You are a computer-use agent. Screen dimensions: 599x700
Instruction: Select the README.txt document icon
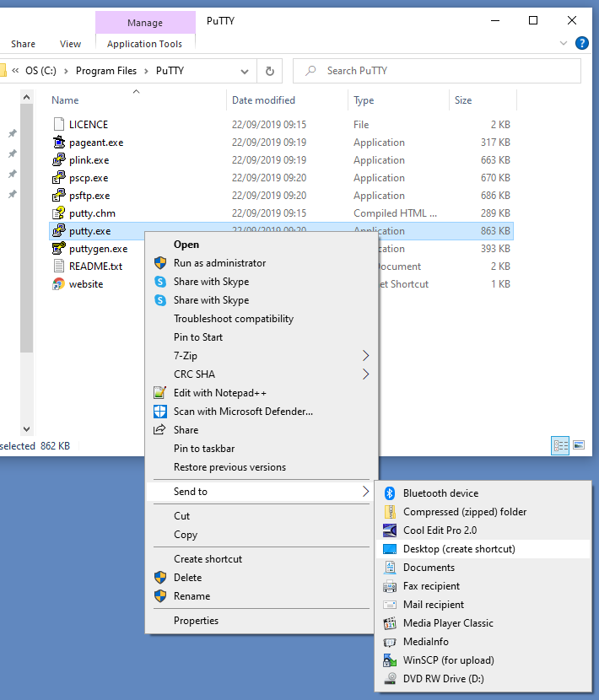click(x=58, y=266)
